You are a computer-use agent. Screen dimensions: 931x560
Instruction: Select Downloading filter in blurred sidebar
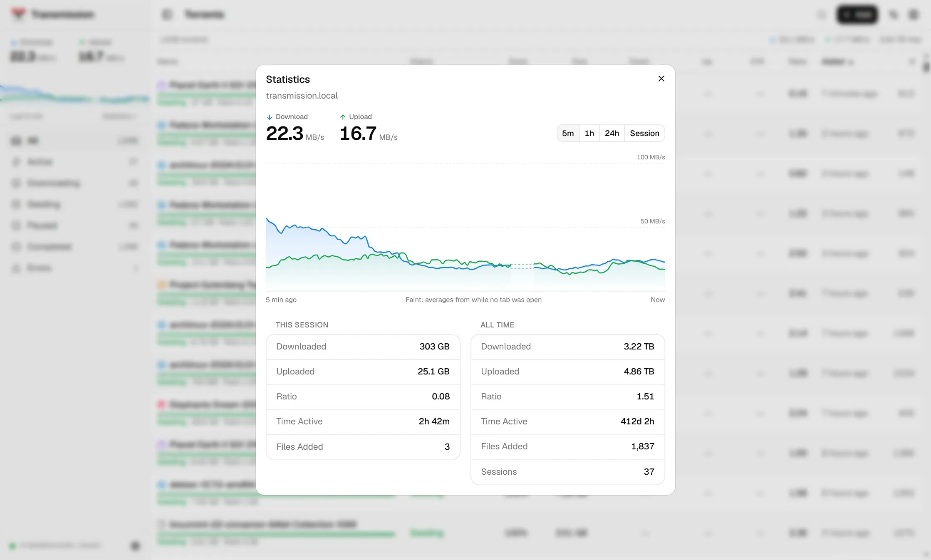point(75,183)
